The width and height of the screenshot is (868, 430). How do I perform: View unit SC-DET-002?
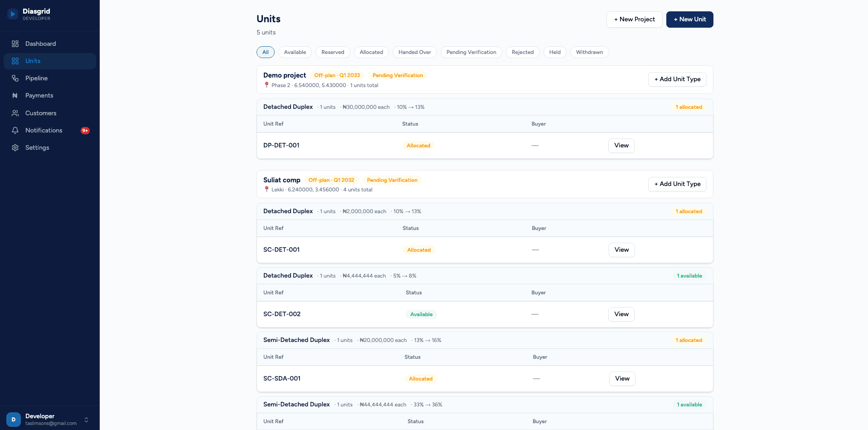pyautogui.click(x=621, y=314)
